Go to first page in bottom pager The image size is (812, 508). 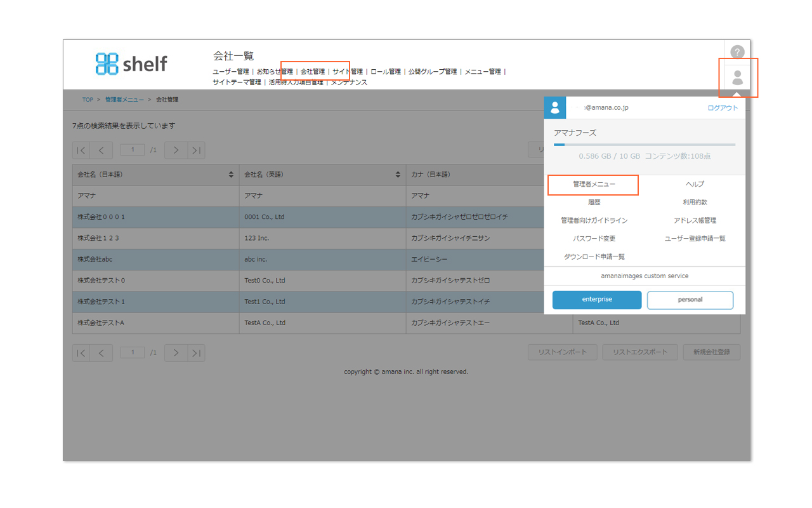81,353
